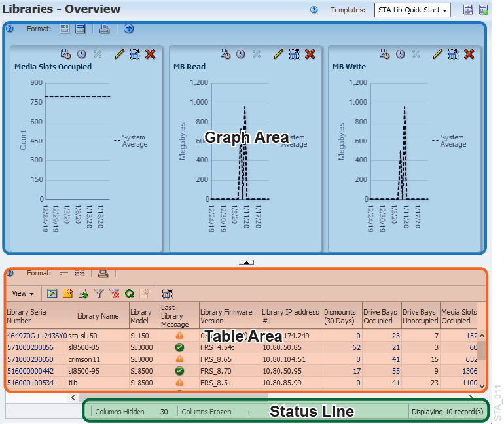
Task: Detach the MB Read graph
Action: click(x=294, y=54)
